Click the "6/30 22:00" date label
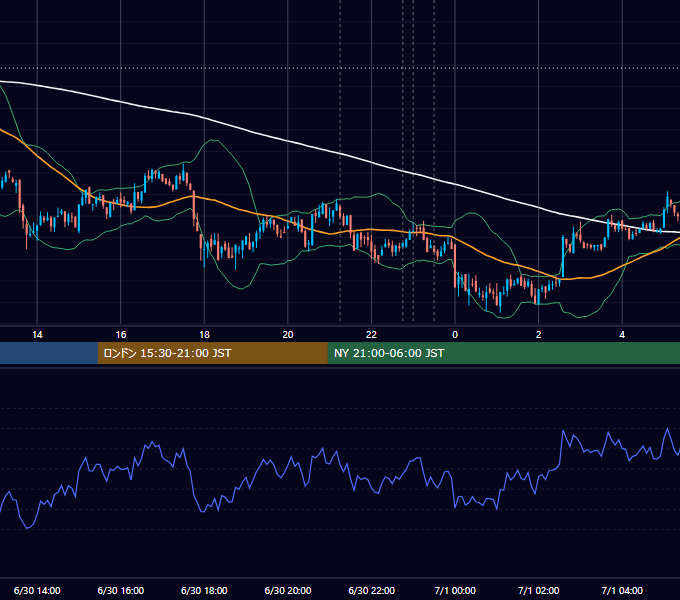This screenshot has height=600, width=680. [372, 590]
